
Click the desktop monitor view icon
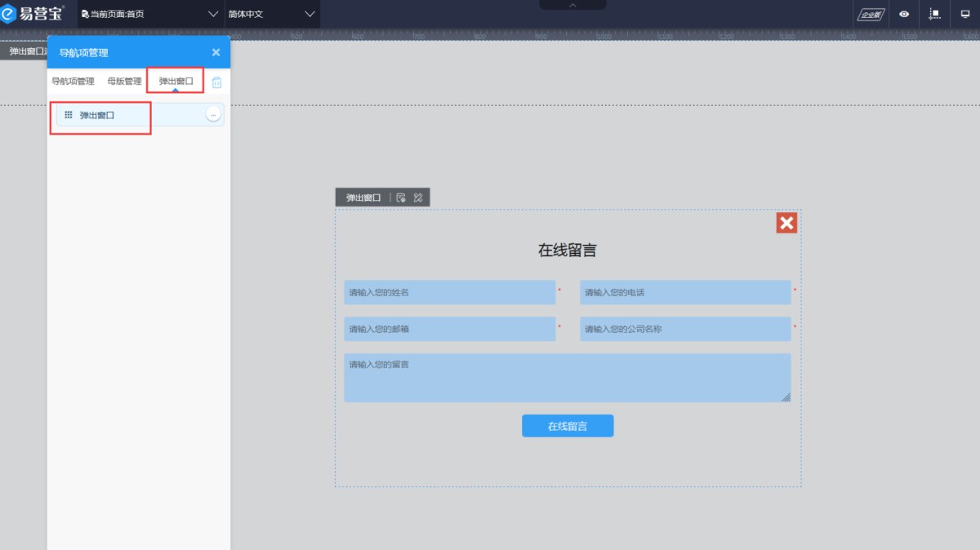point(965,14)
